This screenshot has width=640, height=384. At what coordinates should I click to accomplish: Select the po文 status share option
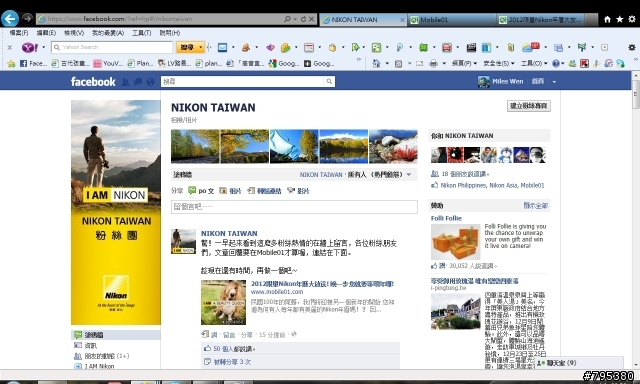pos(201,191)
